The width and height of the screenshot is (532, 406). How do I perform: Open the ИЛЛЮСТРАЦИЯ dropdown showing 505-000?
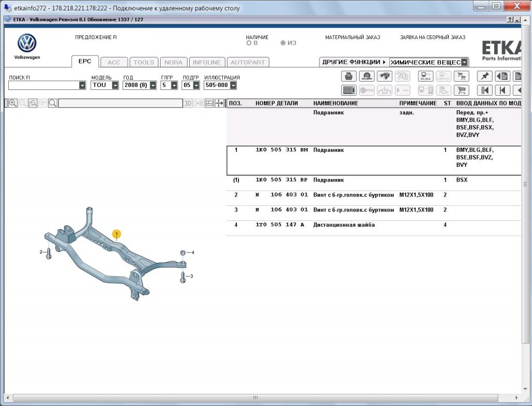233,85
